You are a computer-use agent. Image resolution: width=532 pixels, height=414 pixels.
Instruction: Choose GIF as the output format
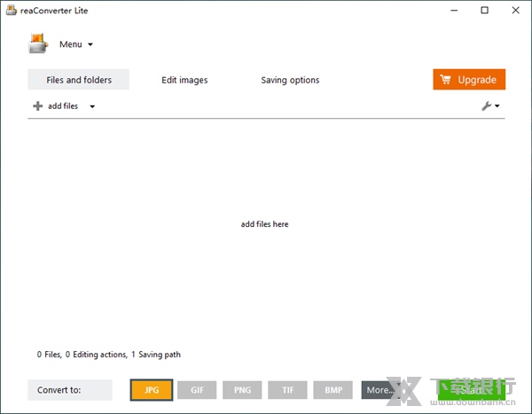click(x=197, y=390)
